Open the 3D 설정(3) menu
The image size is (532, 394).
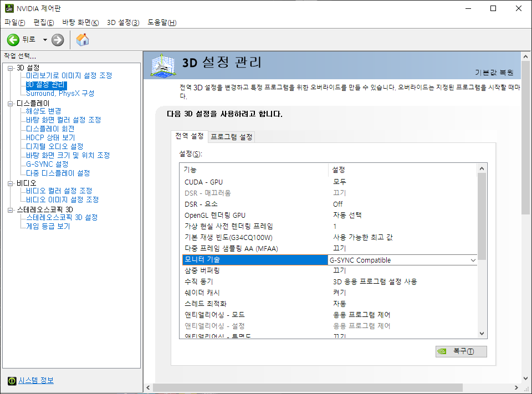[123, 22]
